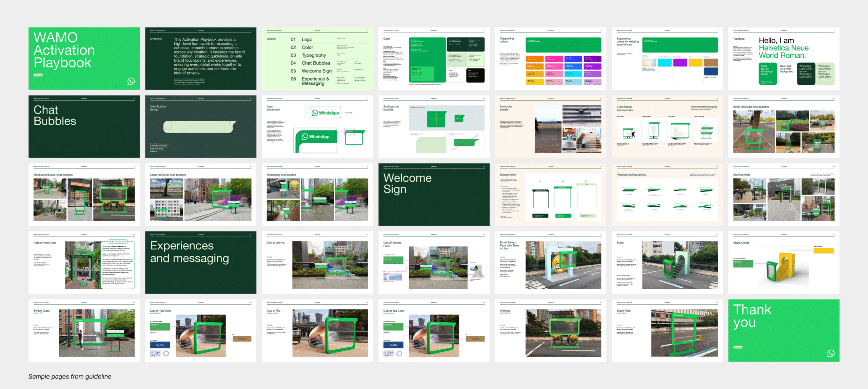Viewport: 868px width, 389px height.
Task: Select the Stairs Colors page
Action: click(784, 263)
